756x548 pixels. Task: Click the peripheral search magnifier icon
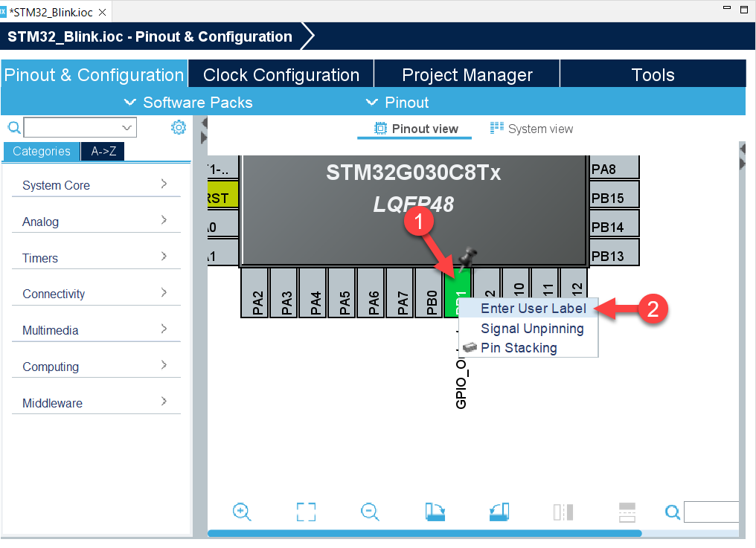[14, 127]
